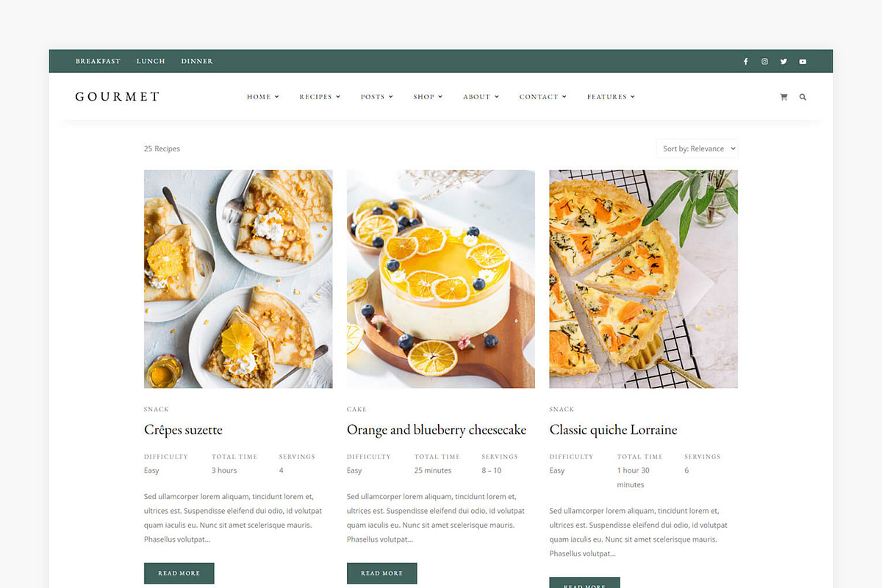Select Dinner in the top bar

click(x=197, y=62)
